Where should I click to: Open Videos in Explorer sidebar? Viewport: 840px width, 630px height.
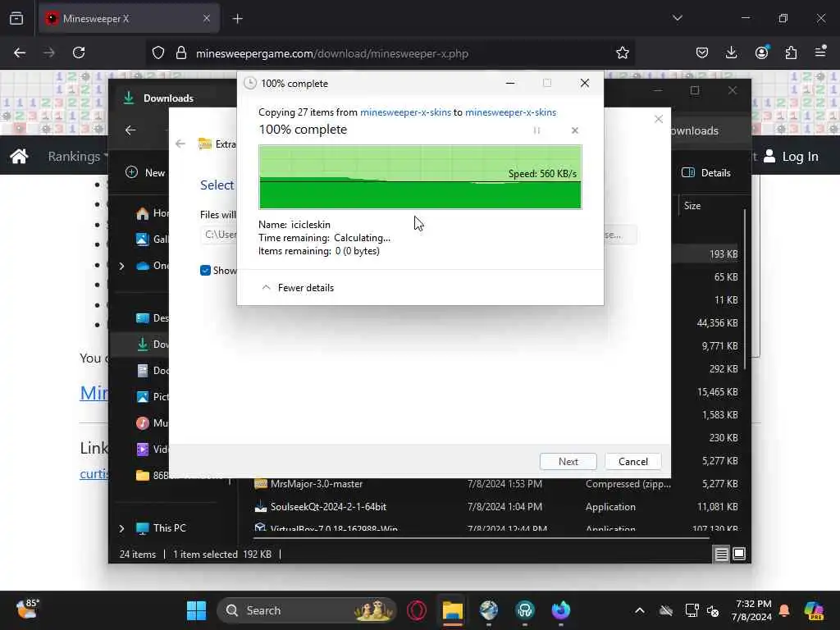(152, 449)
